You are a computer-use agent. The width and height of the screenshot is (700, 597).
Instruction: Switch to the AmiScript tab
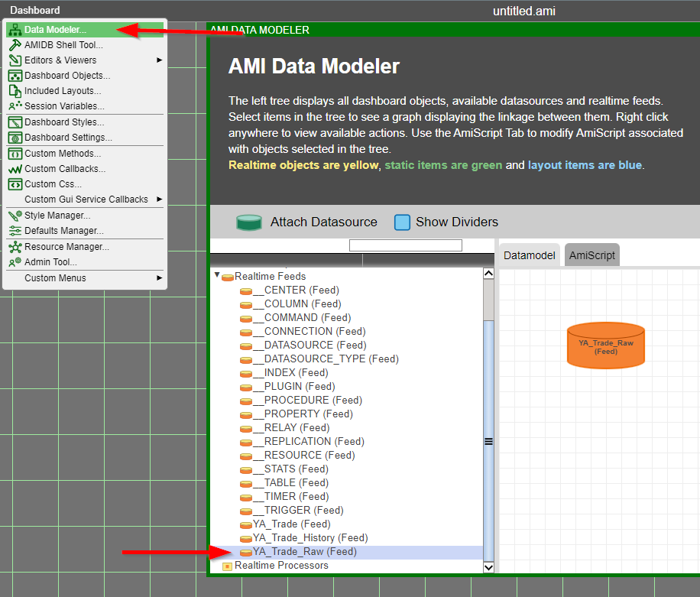592,255
